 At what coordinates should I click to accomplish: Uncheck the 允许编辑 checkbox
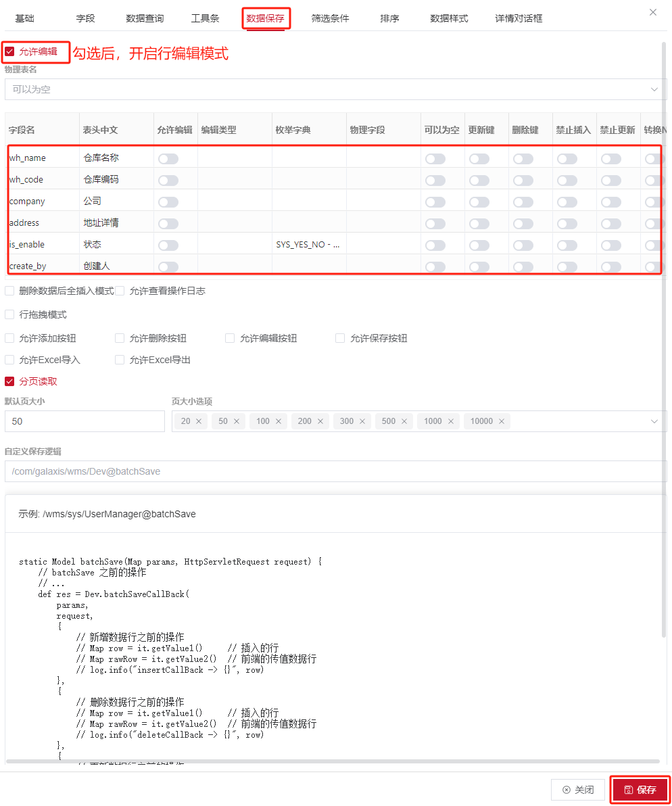click(9, 51)
